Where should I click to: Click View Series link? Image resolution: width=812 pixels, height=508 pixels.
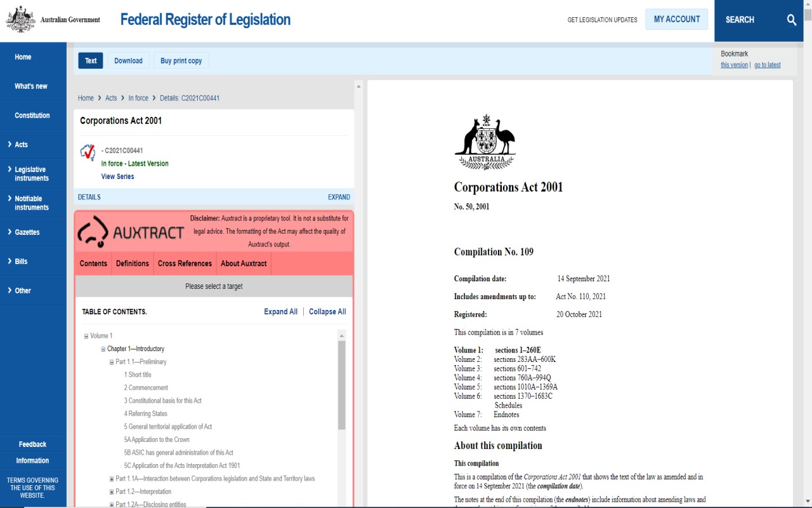click(117, 177)
